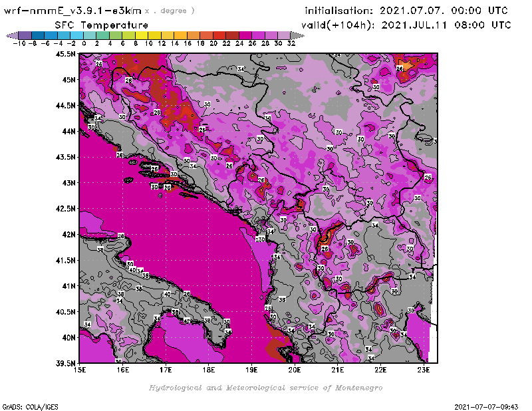The width and height of the screenshot is (532, 411).
Task: Click the '45N' latitude axis label
Action: tap(68, 80)
